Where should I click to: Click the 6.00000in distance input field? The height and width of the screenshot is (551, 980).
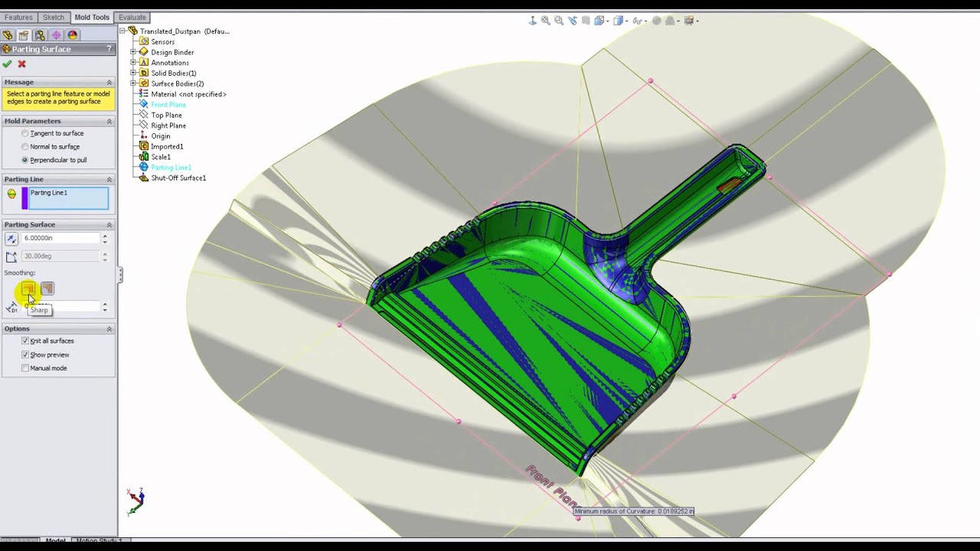pyautogui.click(x=60, y=238)
